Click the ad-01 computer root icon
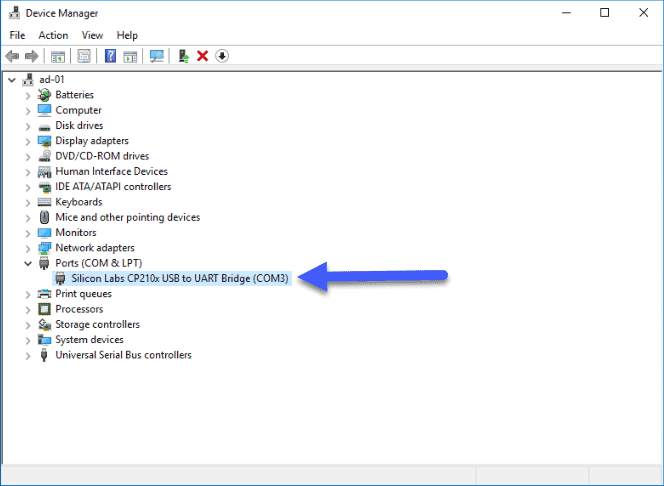The width and height of the screenshot is (664, 486). point(28,80)
